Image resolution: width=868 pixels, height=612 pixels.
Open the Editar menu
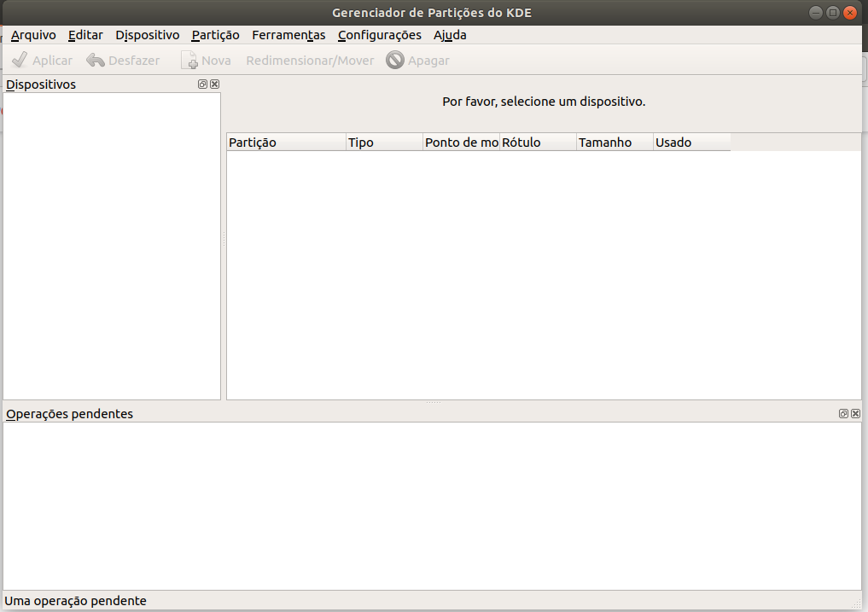85,35
